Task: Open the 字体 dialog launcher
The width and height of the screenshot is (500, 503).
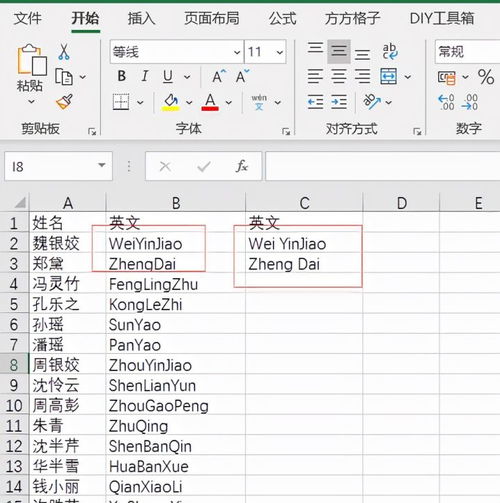Action: 286,131
